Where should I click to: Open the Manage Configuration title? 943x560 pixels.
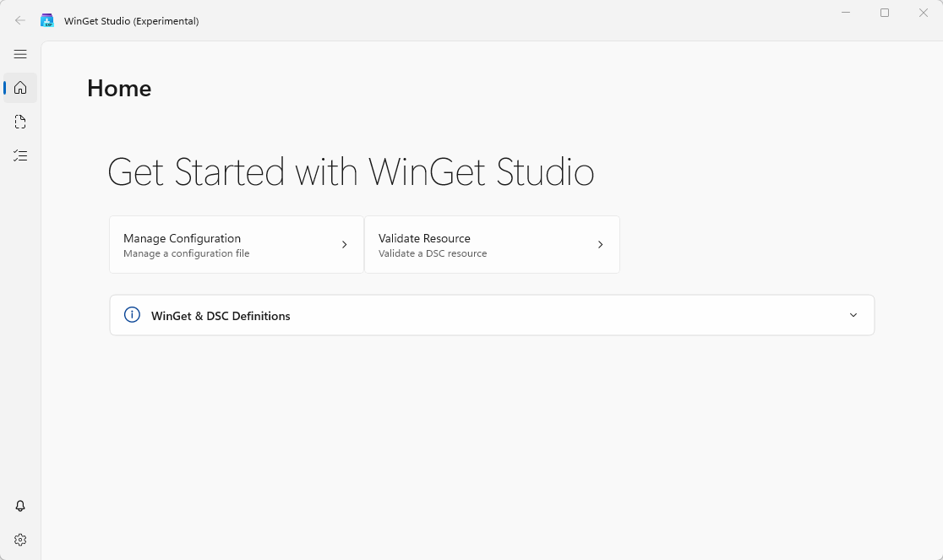pos(182,238)
